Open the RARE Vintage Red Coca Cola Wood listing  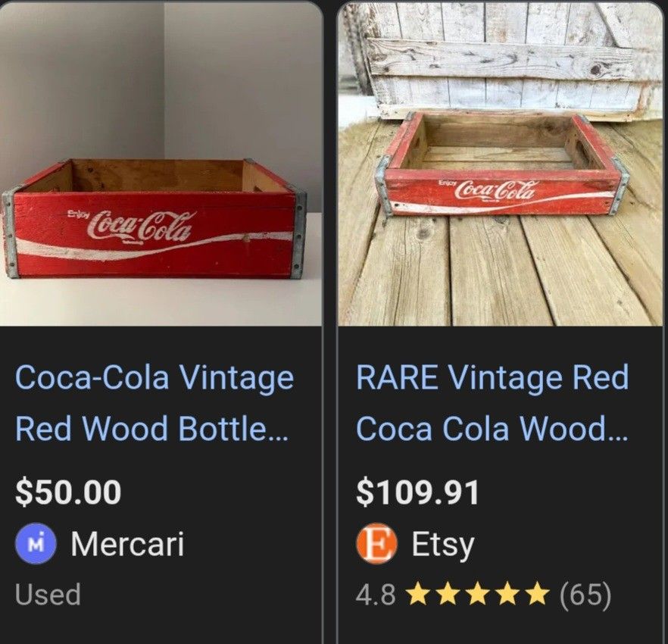tap(492, 402)
